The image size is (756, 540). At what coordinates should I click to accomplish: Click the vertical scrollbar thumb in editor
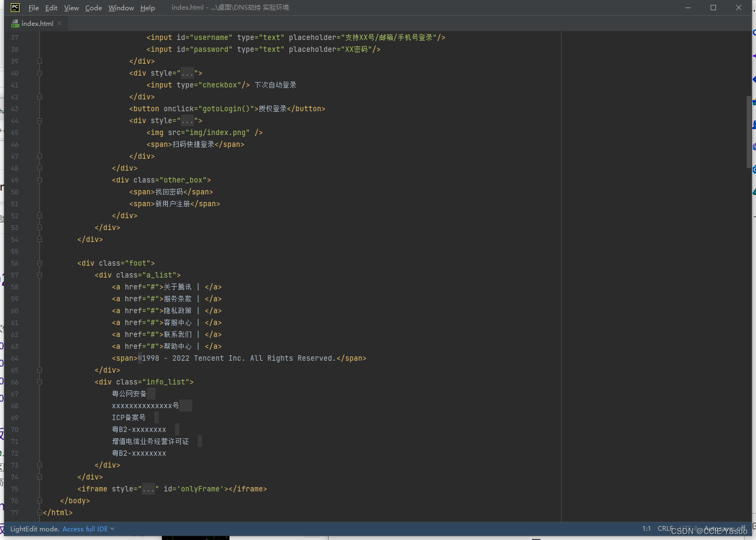(748, 132)
